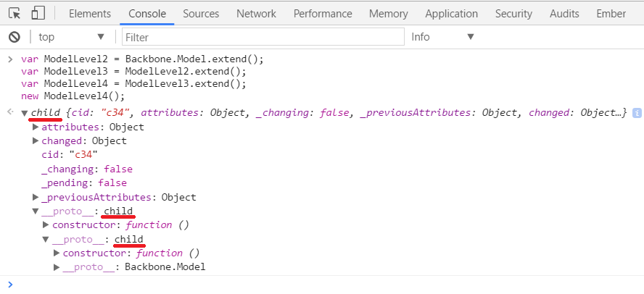Open the Sources tab
This screenshot has height=294, width=644.
(201, 14)
